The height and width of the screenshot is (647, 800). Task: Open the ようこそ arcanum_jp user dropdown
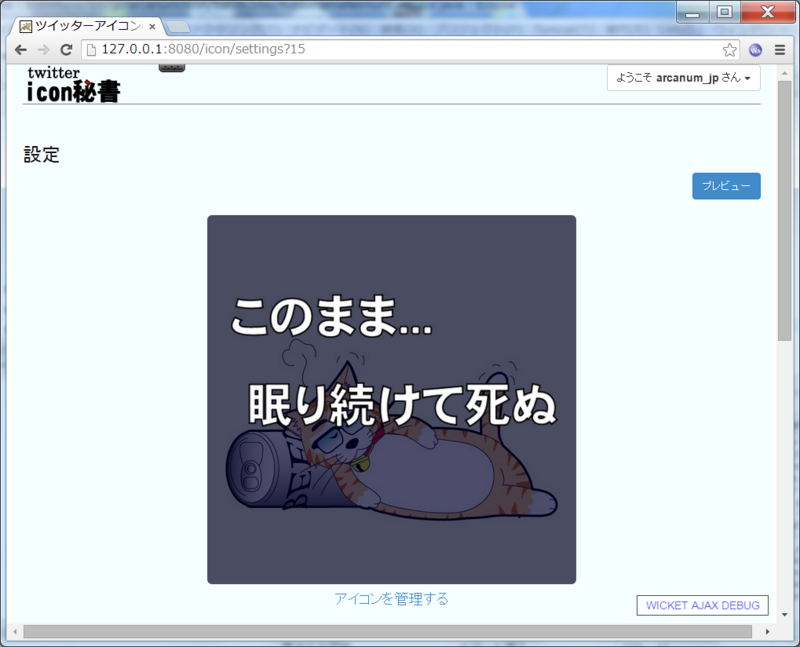[x=684, y=78]
